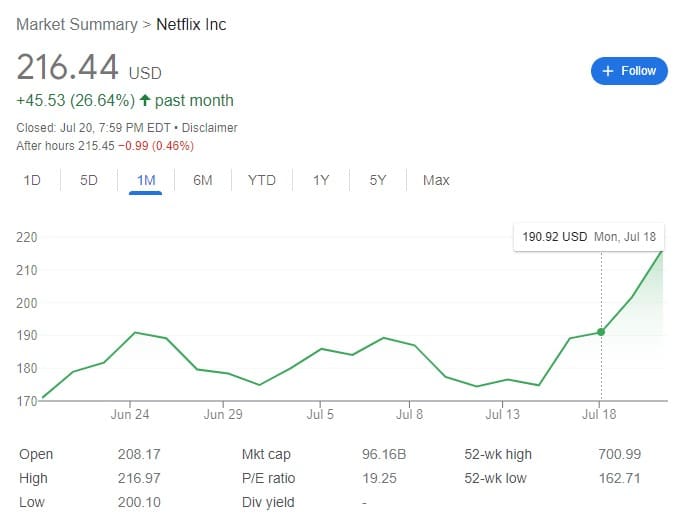Click the Netflix Inc title
680x517 pixels.
pyautogui.click(x=191, y=24)
